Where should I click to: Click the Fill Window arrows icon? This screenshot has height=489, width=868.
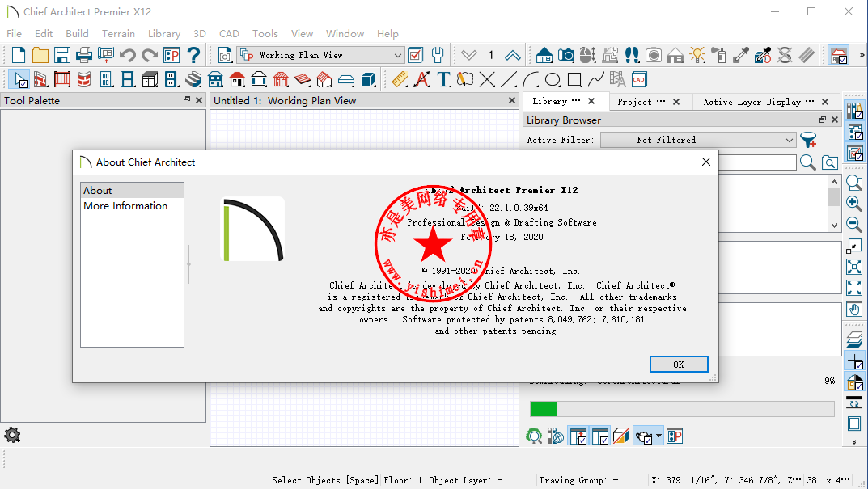coord(854,268)
